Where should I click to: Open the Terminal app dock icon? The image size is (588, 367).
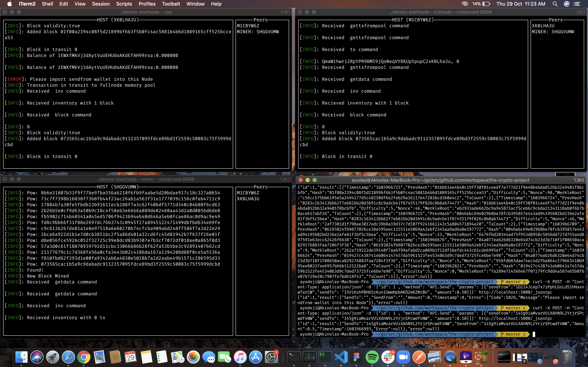294,357
